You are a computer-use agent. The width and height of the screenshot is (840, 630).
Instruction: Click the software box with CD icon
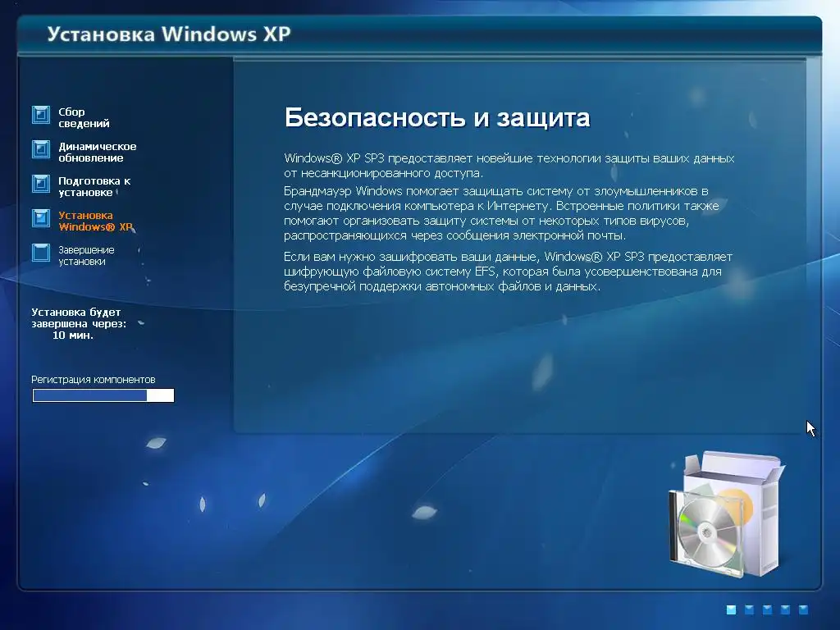coord(727,514)
